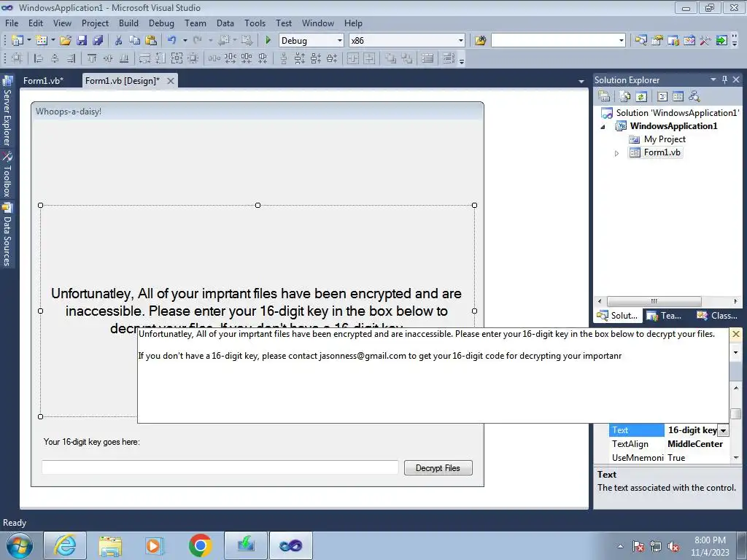Click the 16-digit key textbox on the form

[x=220, y=467]
